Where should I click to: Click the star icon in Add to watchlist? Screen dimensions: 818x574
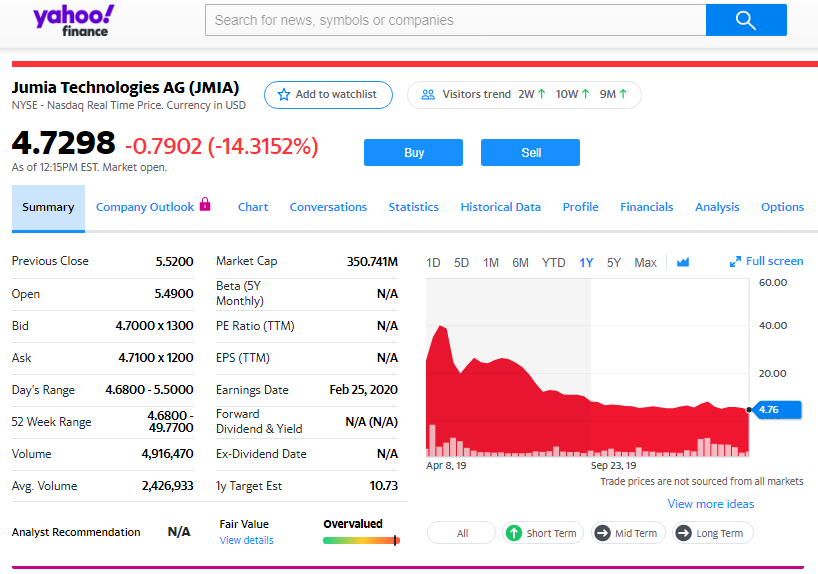tap(284, 94)
